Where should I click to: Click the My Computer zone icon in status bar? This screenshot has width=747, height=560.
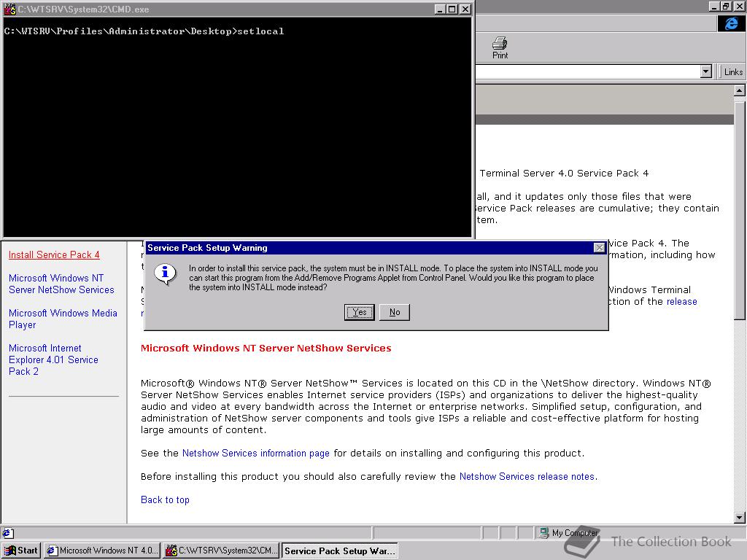click(543, 533)
